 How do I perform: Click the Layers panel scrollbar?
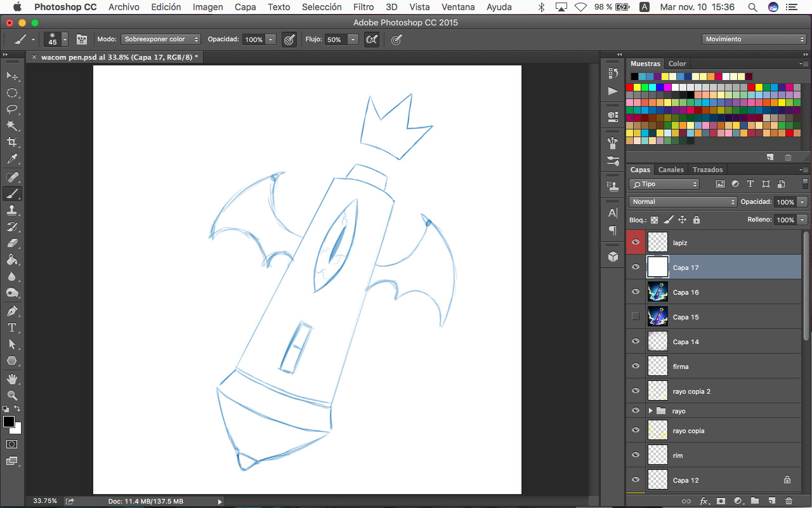pos(806,286)
